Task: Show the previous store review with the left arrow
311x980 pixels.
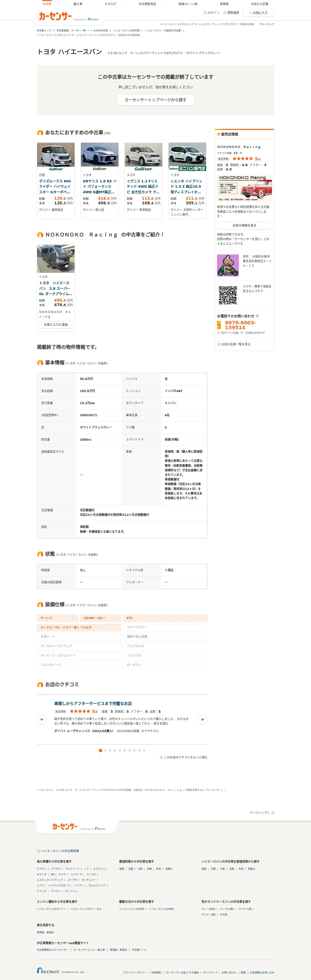Action: 42,720
